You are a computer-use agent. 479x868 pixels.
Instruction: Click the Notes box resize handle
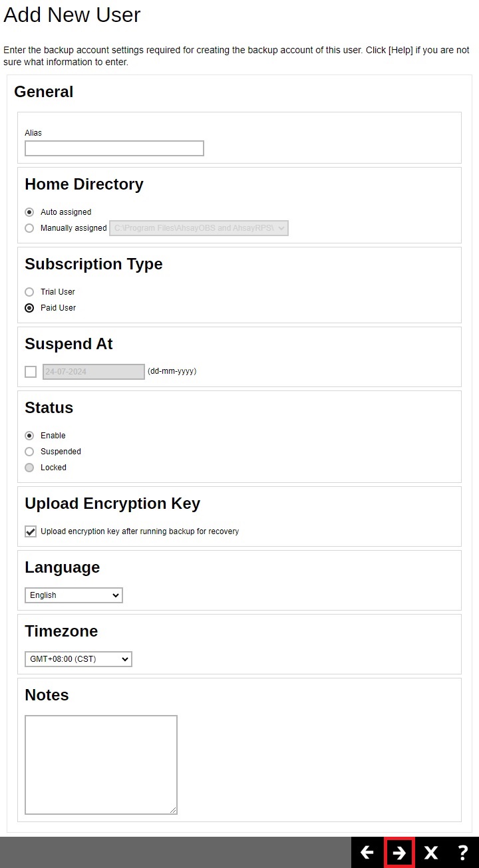click(174, 811)
